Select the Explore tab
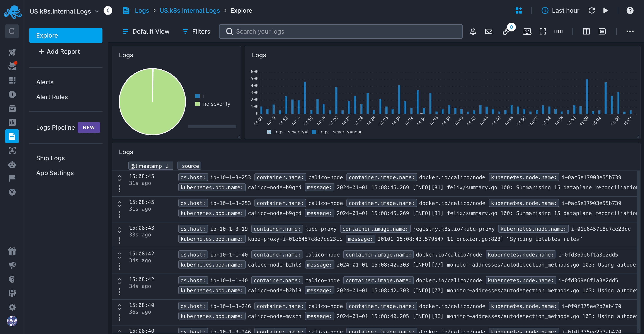 click(65, 35)
